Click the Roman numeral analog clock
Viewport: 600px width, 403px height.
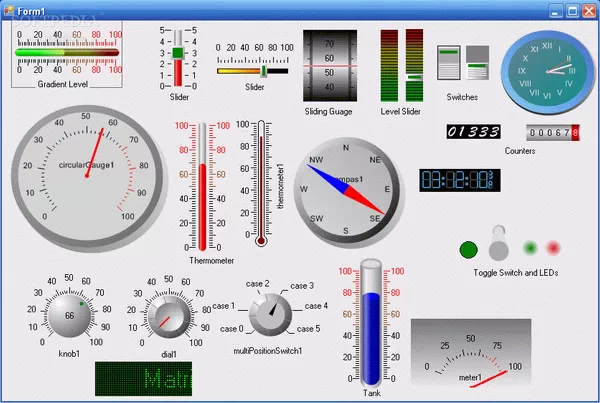(547, 72)
